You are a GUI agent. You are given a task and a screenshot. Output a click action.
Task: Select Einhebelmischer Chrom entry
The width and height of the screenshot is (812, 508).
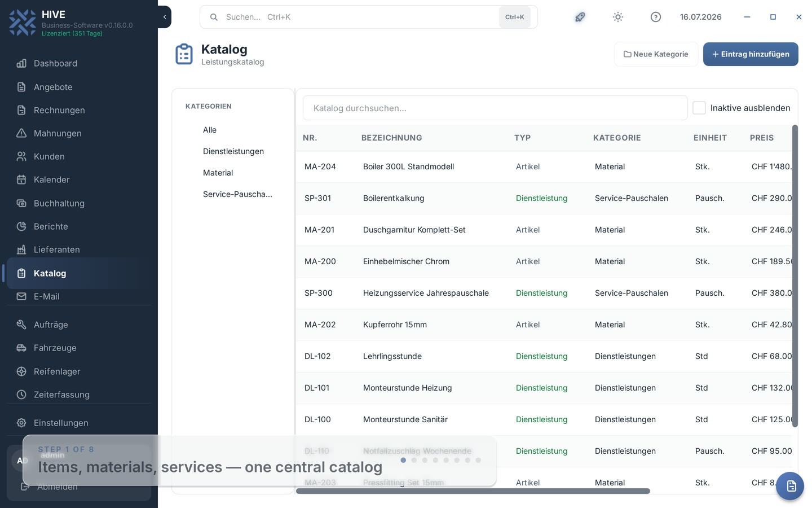coord(544,261)
